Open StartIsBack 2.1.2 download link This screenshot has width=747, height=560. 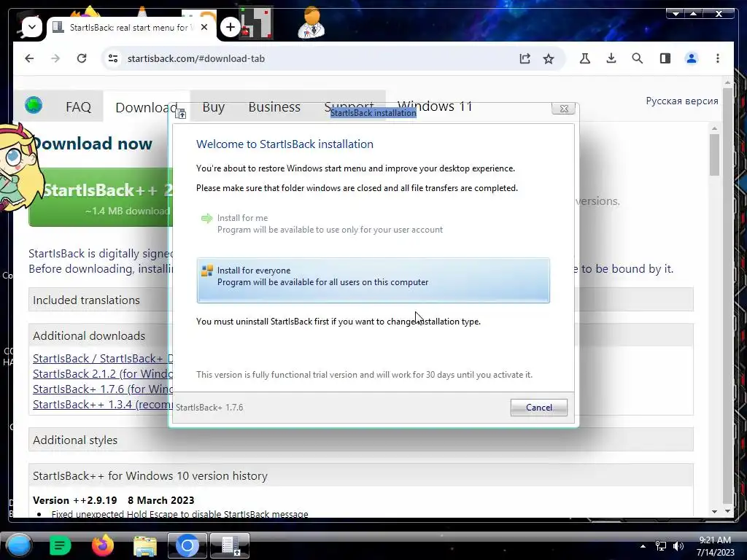(102, 374)
